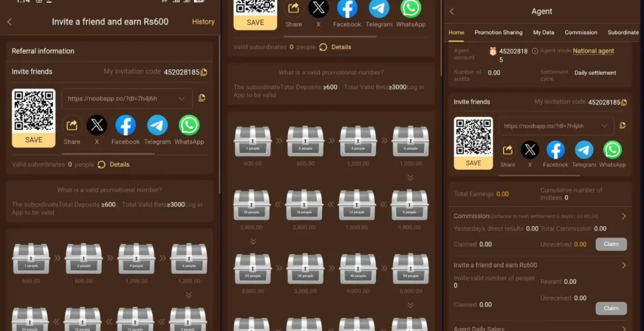644x331 pixels.
Task: Tap the 4 people chest on the middle screen
Action: [x=358, y=141]
